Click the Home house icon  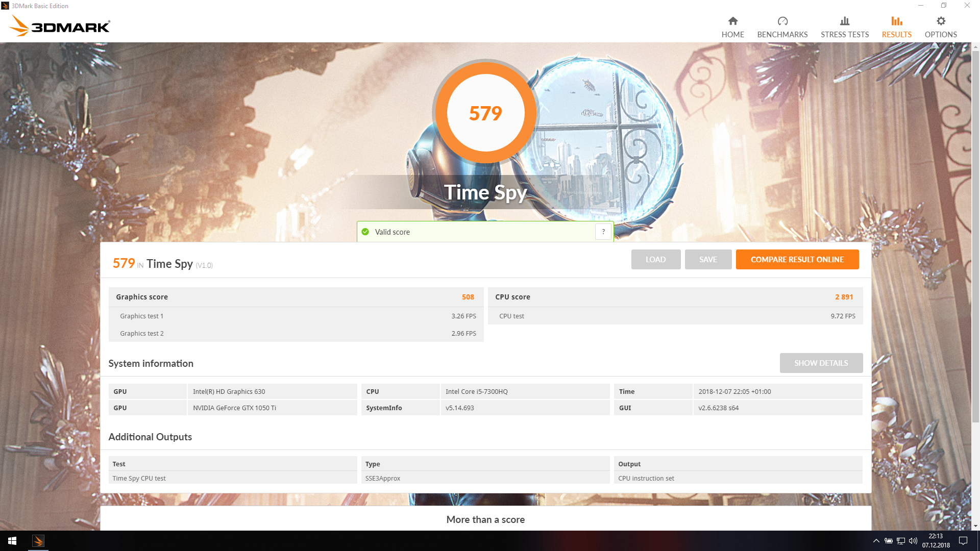(x=732, y=21)
